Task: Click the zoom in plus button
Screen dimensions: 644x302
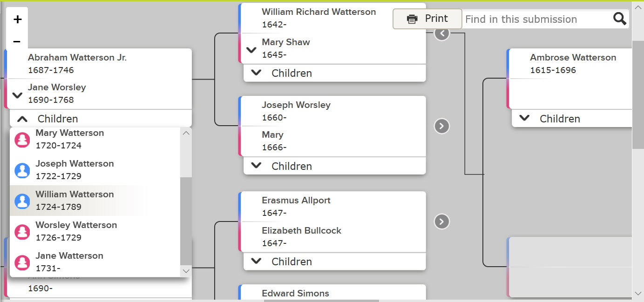Action: 17,20
